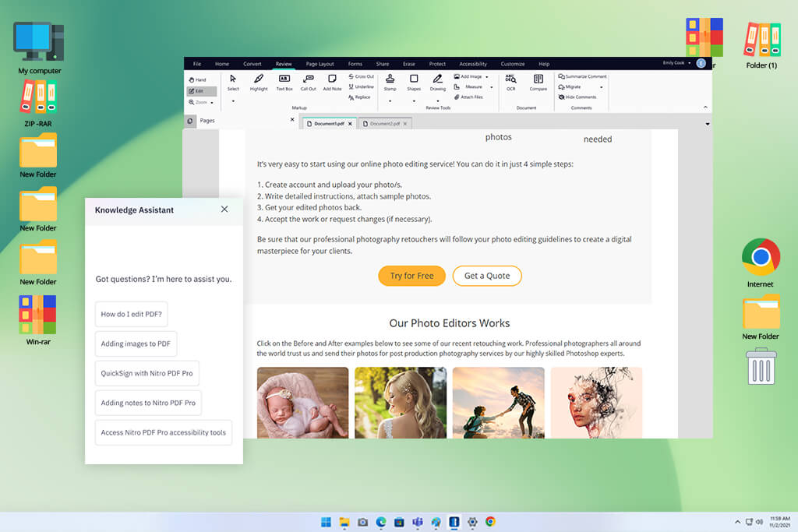Open the Emily Cook account dropdown
Image resolution: width=798 pixels, height=532 pixels.
tap(677, 63)
